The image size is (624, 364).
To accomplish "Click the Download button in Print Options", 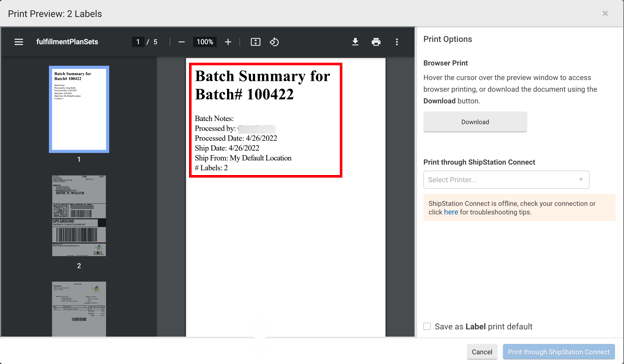I will tap(475, 122).
